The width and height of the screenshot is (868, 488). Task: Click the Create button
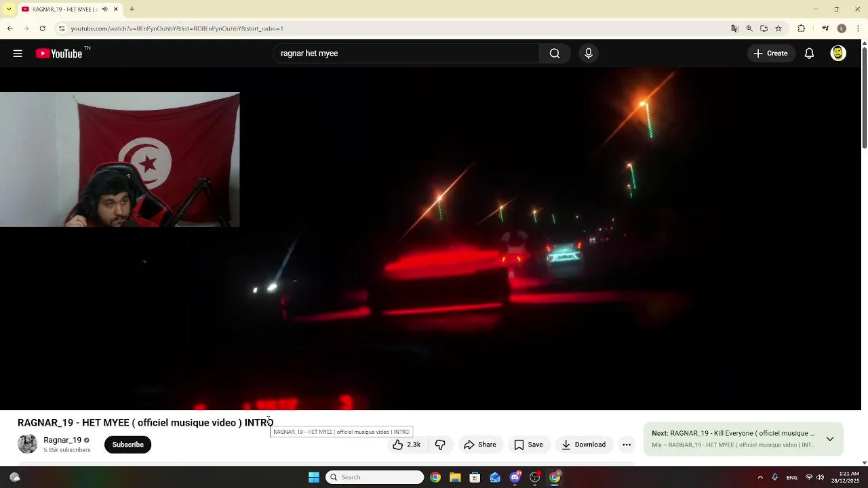(x=771, y=54)
